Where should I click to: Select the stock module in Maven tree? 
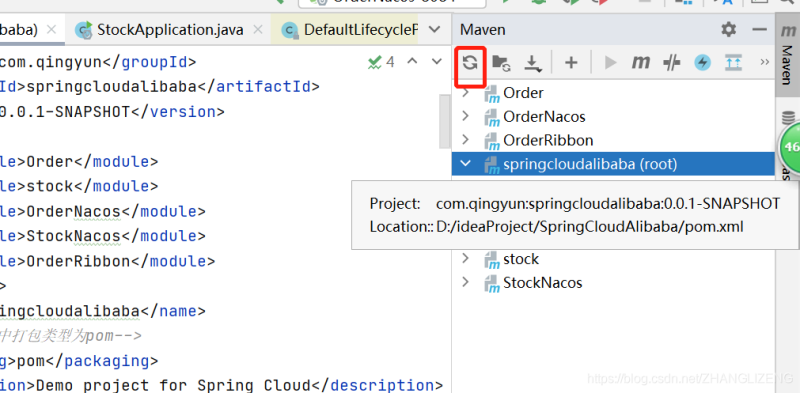point(521,259)
